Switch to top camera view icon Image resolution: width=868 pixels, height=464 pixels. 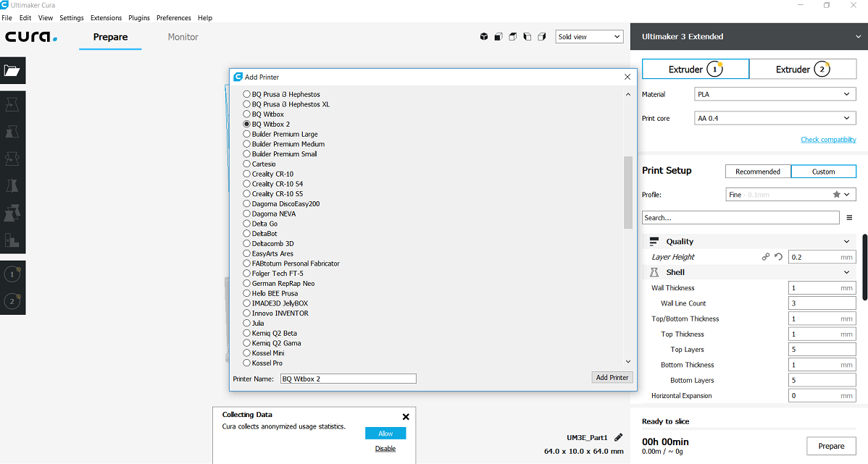point(512,37)
